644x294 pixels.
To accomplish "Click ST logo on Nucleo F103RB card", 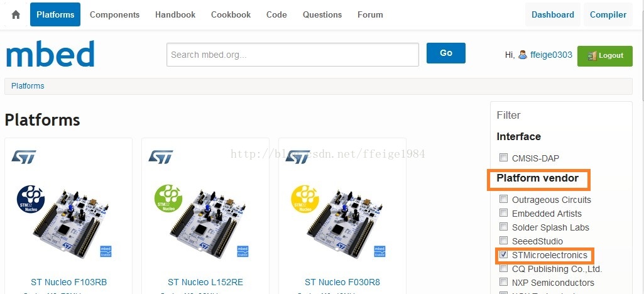I will point(24,157).
